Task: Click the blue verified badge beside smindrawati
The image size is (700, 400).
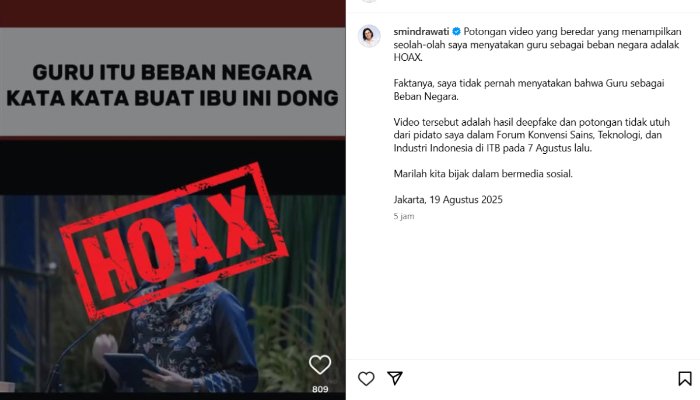Action: pos(456,32)
